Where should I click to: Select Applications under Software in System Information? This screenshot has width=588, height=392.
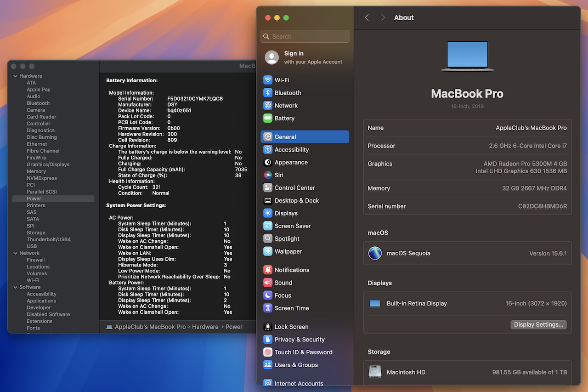(41, 301)
